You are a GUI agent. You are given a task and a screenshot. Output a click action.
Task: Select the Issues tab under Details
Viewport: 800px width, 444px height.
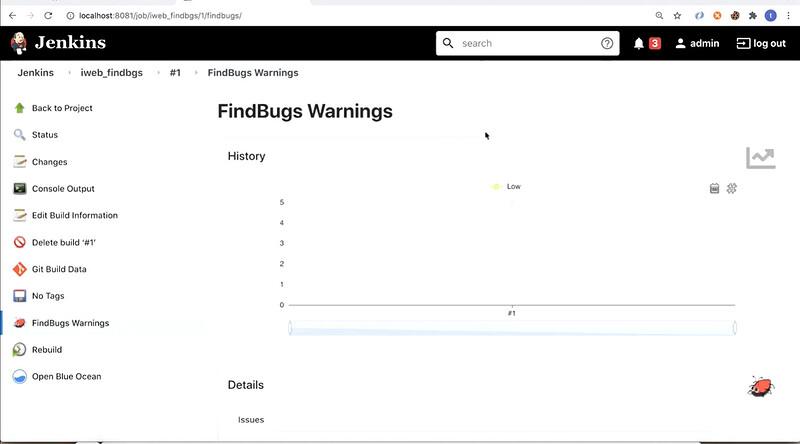pyautogui.click(x=251, y=420)
